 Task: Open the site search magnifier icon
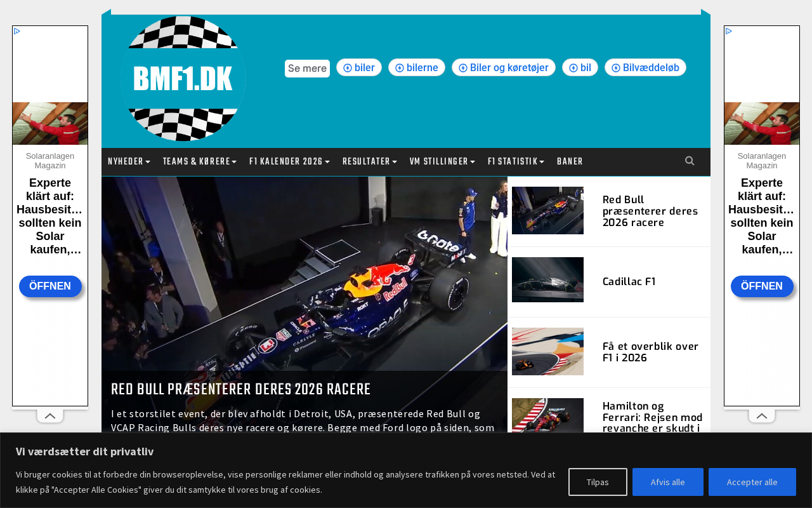690,161
